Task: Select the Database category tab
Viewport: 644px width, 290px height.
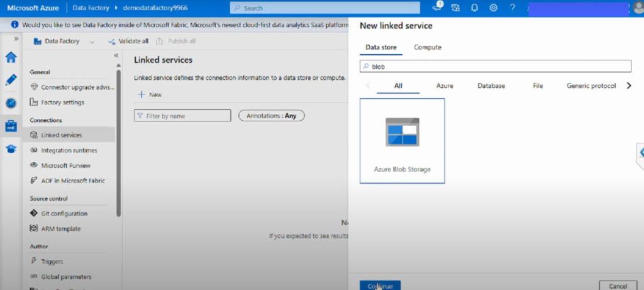Action: click(491, 86)
